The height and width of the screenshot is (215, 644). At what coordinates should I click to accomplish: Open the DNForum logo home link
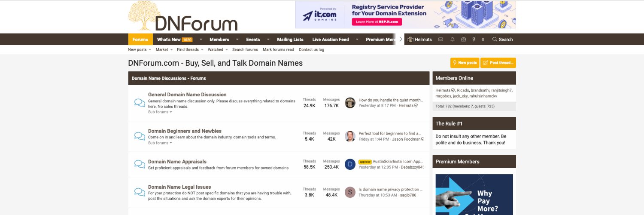pyautogui.click(x=183, y=16)
